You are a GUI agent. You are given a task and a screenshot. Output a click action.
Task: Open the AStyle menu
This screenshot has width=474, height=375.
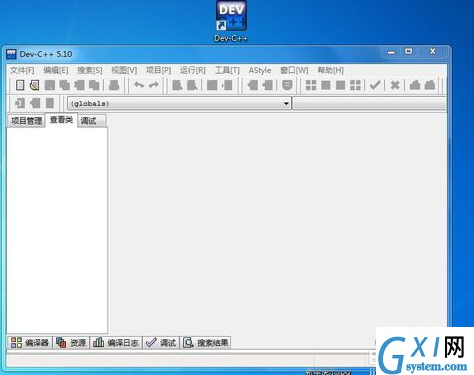tap(260, 70)
